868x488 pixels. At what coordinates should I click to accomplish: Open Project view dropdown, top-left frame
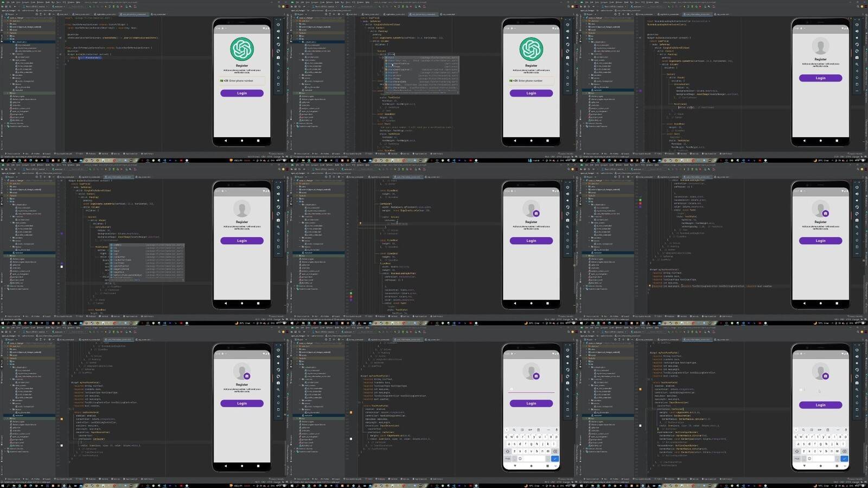(x=10, y=14)
